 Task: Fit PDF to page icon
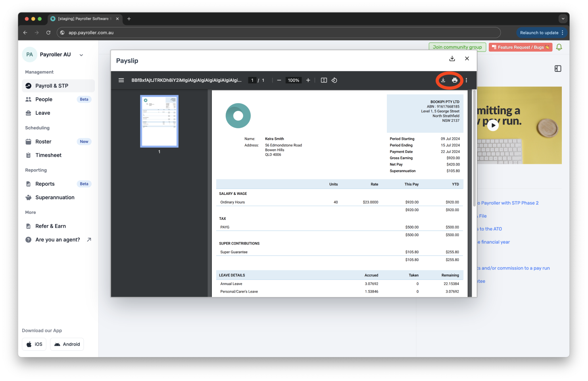pos(324,80)
